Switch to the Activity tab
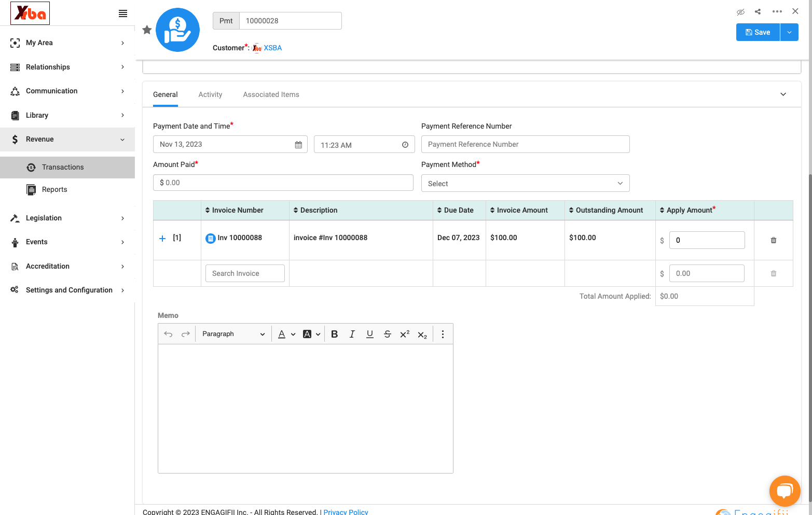The height and width of the screenshot is (515, 812). pyautogui.click(x=210, y=94)
